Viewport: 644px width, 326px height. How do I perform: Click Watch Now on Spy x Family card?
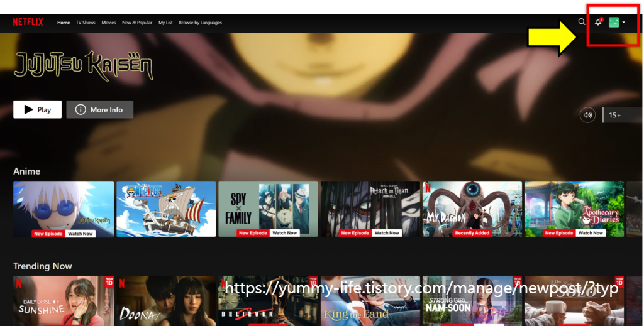pos(285,233)
